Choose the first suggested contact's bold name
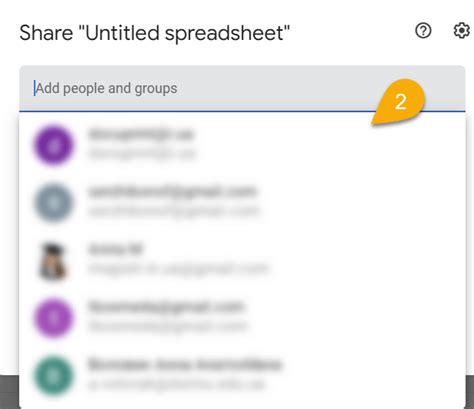 pos(141,134)
